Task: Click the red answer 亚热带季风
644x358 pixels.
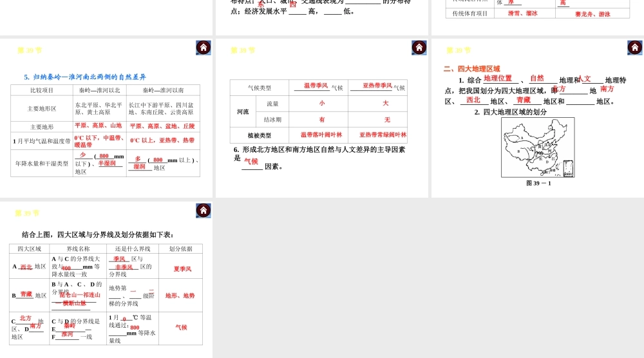Action: 377,86
